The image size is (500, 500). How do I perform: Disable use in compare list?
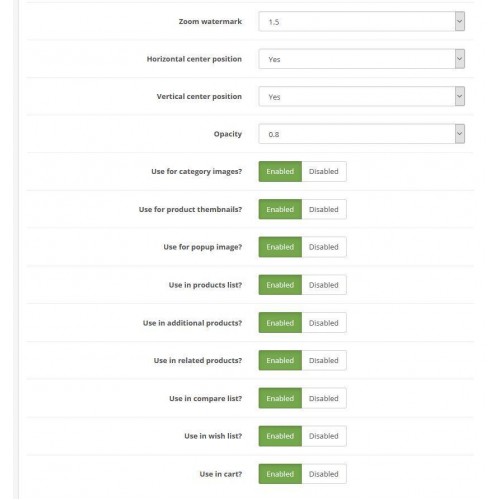[324, 398]
